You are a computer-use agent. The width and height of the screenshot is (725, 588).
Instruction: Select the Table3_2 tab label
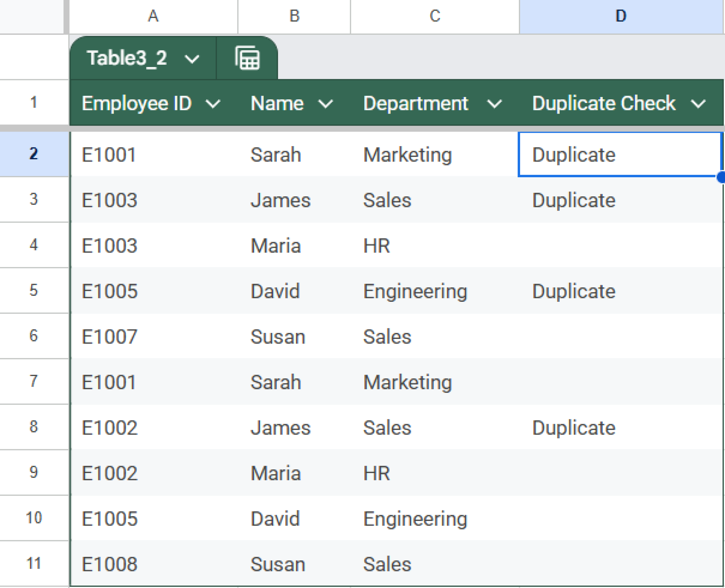[127, 58]
